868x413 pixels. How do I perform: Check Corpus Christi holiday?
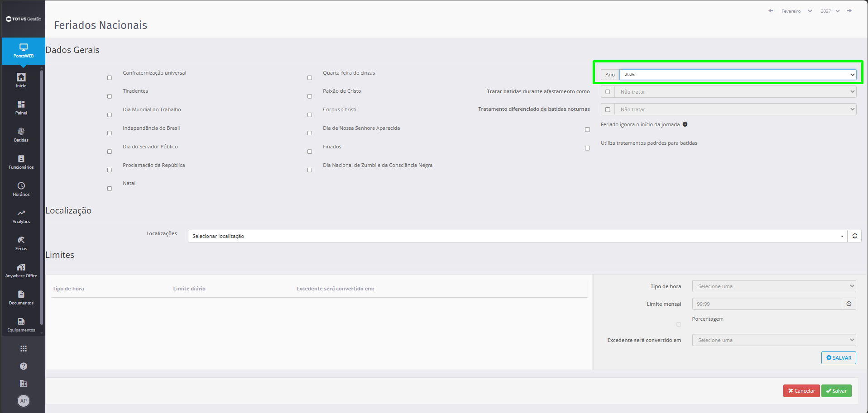(x=310, y=115)
